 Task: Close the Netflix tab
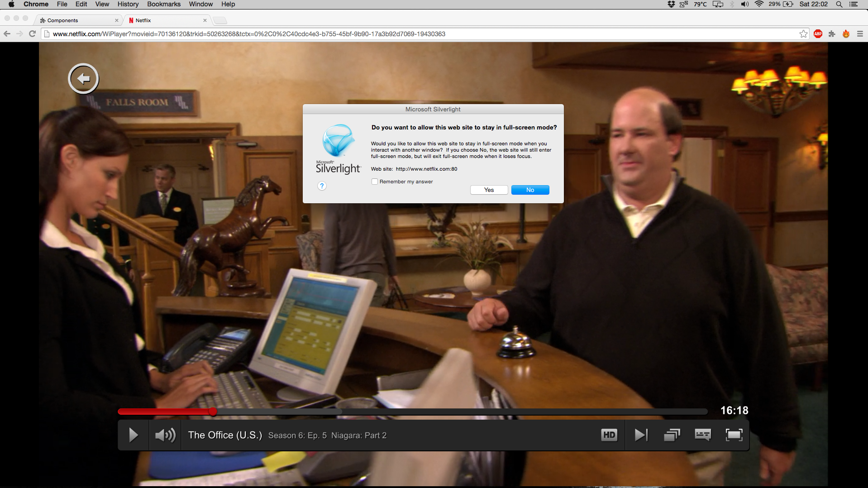(x=205, y=20)
